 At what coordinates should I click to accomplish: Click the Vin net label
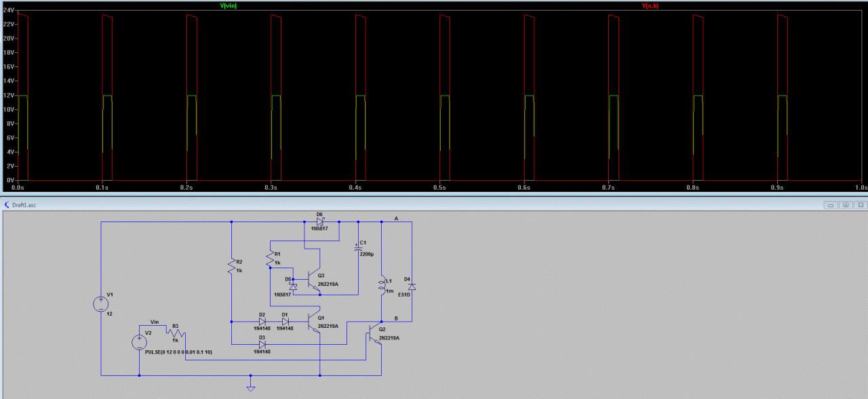point(154,322)
